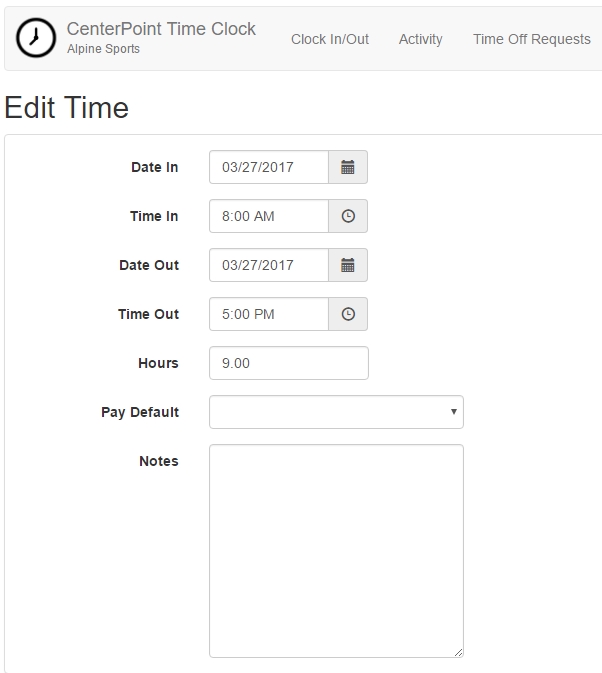Open the Activity page
The width and height of the screenshot is (602, 673).
(420, 39)
